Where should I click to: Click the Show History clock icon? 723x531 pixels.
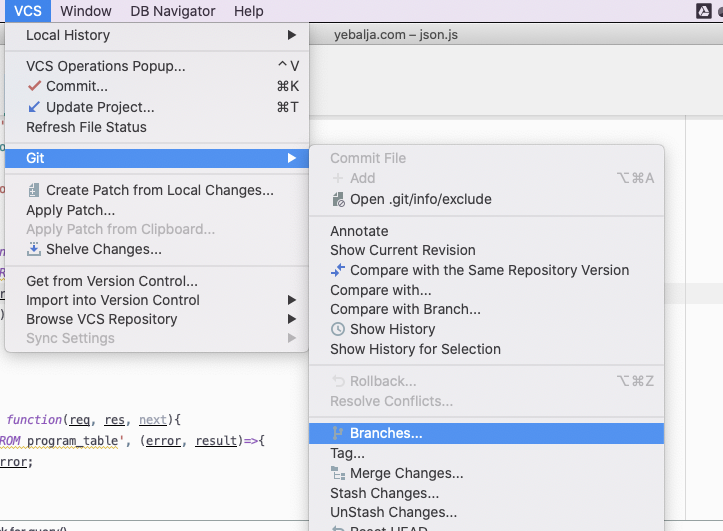tap(338, 329)
